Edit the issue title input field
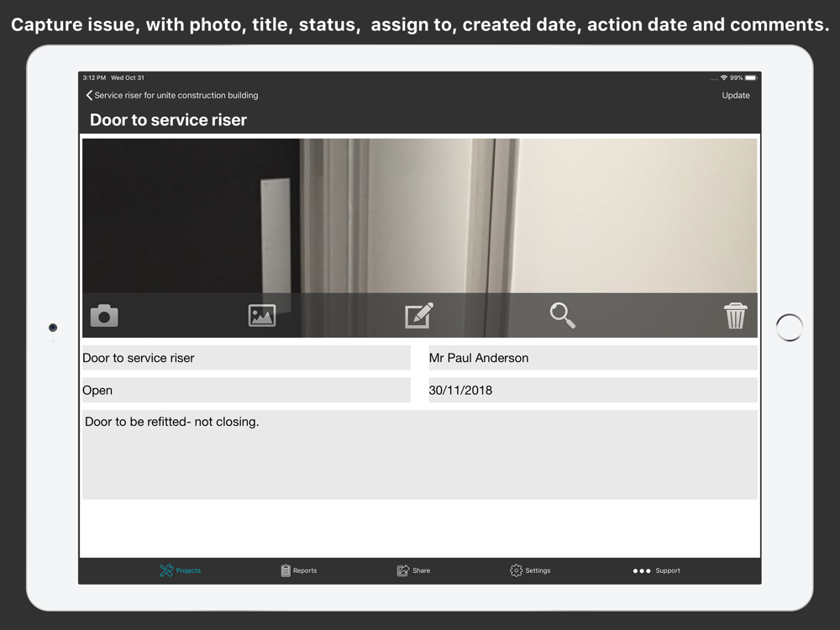Screen dimensions: 840x630 [246, 358]
